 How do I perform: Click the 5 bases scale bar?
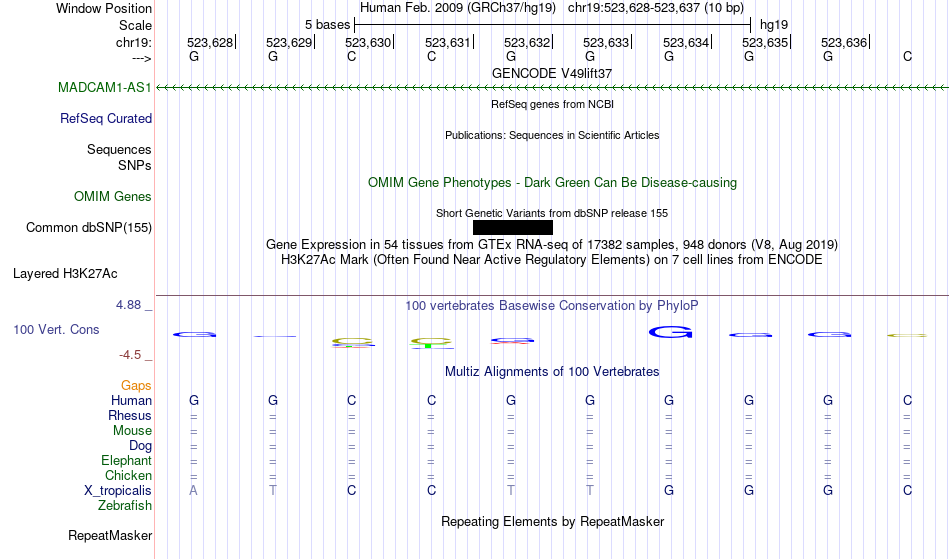tap(553, 25)
